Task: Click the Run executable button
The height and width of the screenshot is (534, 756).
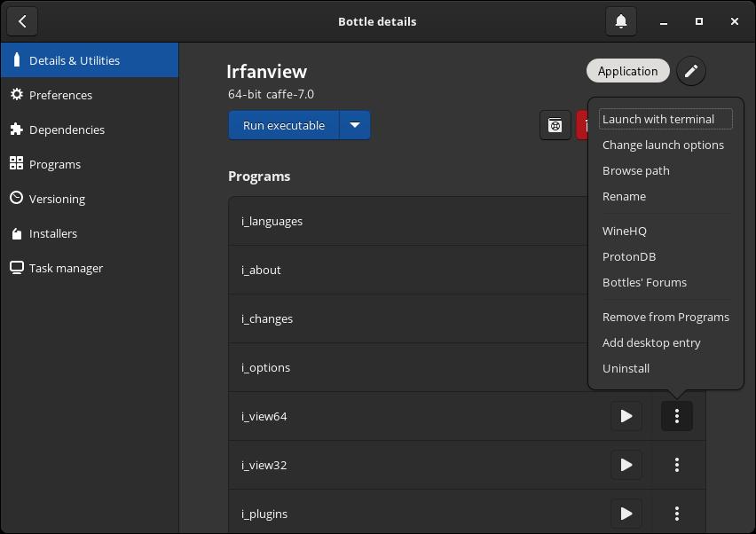Action: pos(284,125)
